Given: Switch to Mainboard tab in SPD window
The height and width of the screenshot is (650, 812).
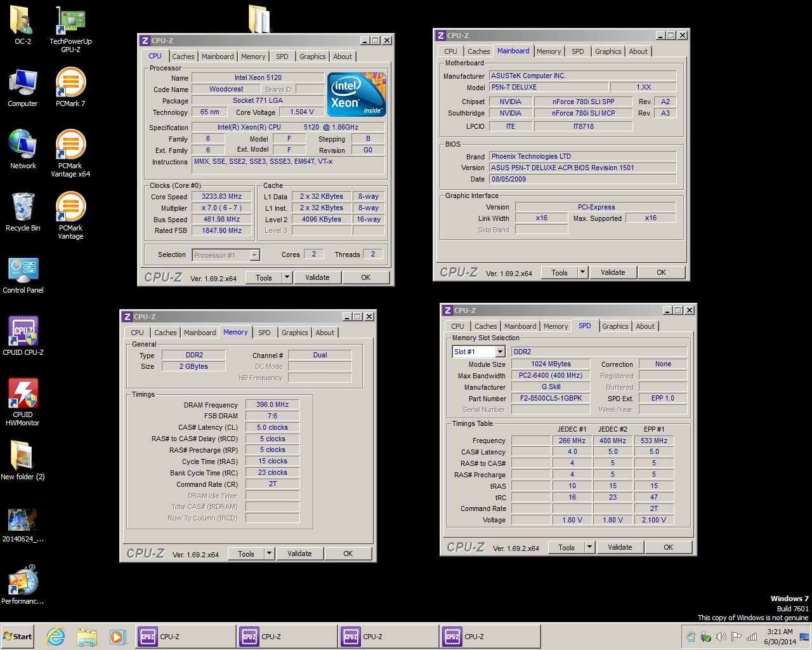Looking at the screenshot, I should tap(520, 326).
